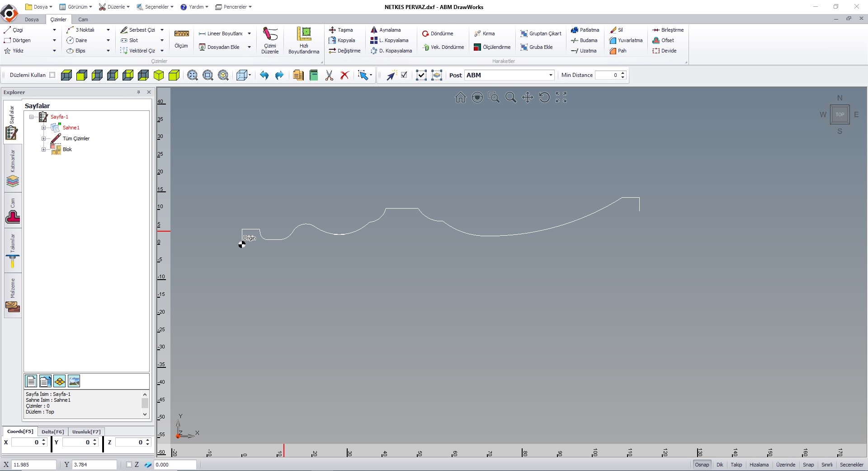Toggle the Düzlemi Kullan checkbox
868x471 pixels.
[x=52, y=75]
